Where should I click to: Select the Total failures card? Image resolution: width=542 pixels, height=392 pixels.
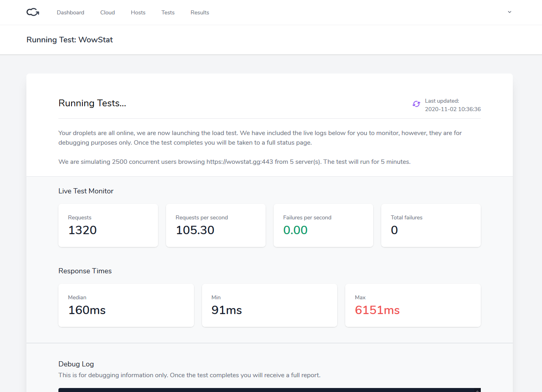[x=431, y=225]
